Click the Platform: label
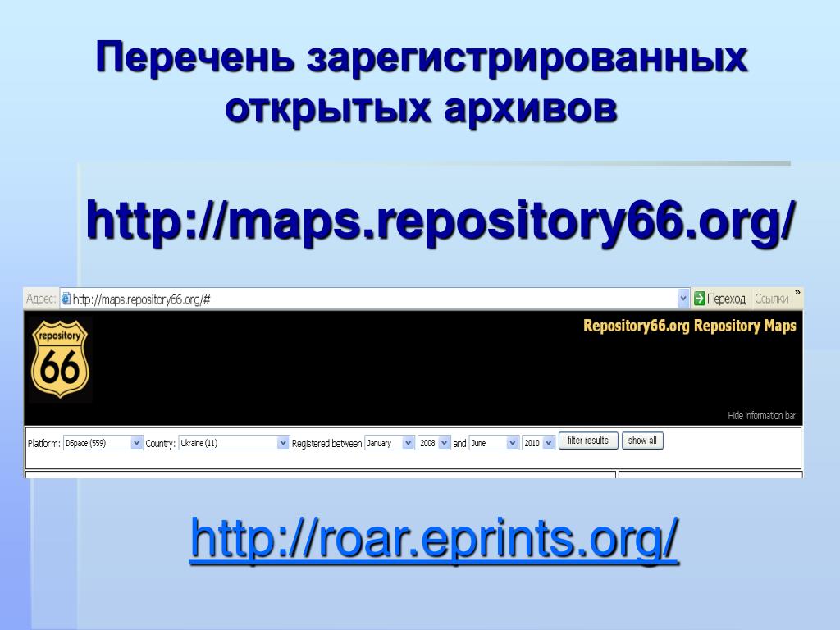 [x=44, y=444]
